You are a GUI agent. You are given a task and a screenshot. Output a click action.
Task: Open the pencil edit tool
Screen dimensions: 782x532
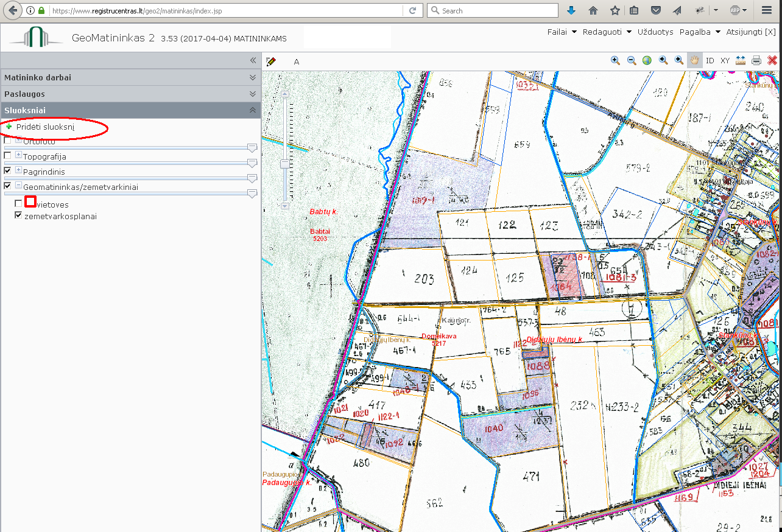point(271,61)
